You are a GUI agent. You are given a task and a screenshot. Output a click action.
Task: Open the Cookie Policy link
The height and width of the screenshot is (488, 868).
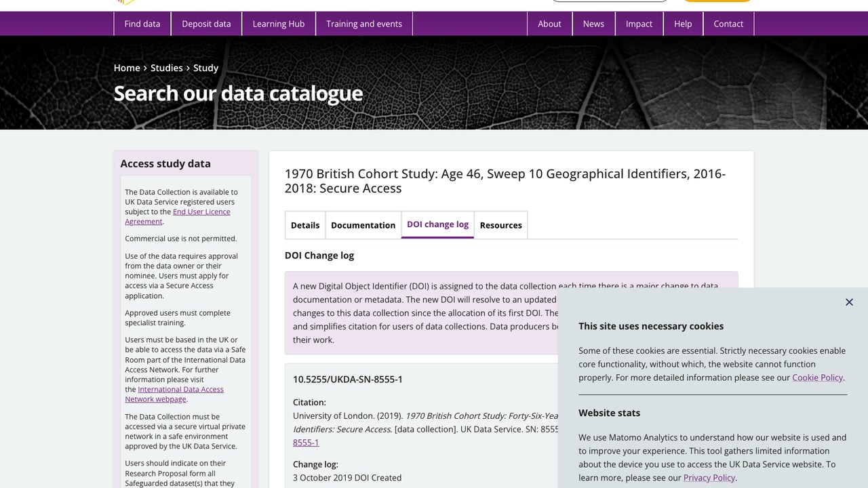coord(817,378)
